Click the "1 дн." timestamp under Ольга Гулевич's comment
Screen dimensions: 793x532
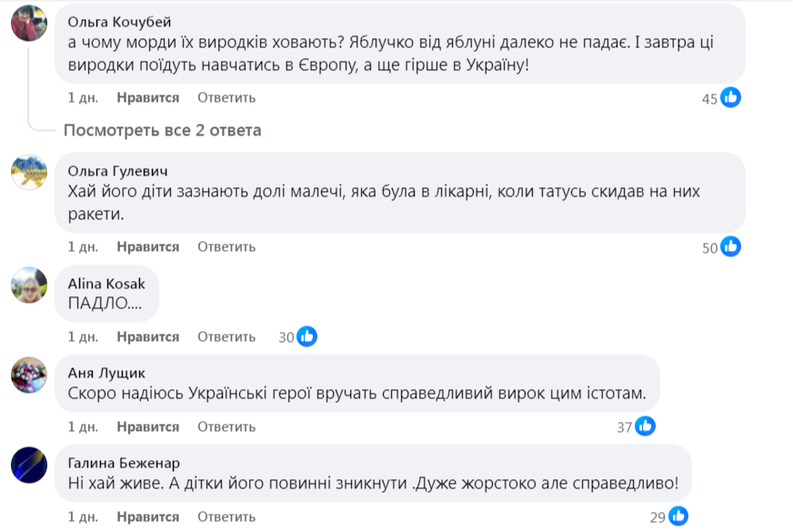[83, 246]
